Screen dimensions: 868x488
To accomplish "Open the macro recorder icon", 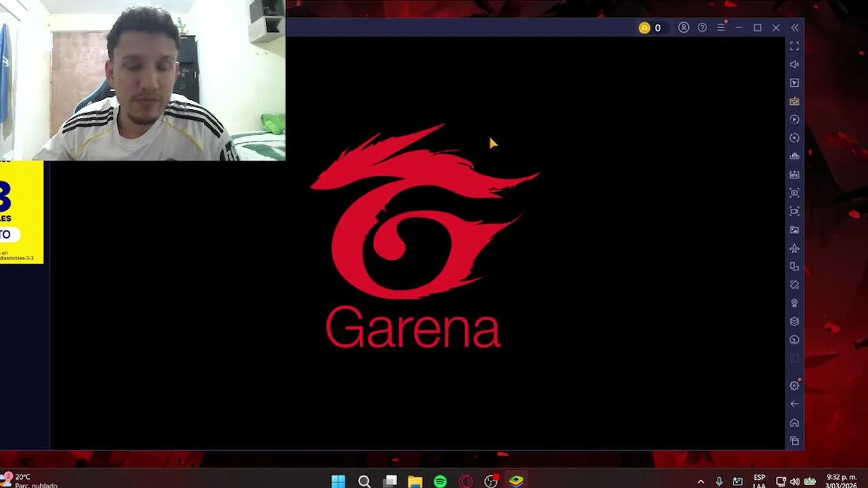I will [794, 119].
